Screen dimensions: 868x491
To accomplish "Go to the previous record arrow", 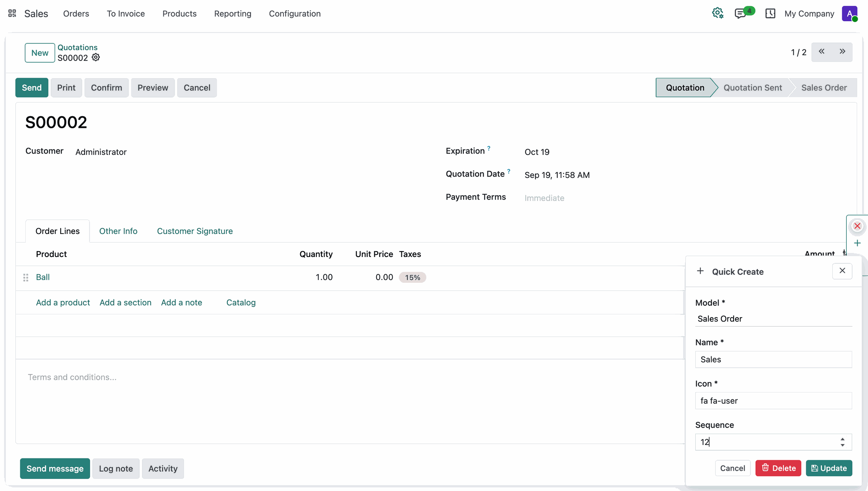I will pos(821,52).
